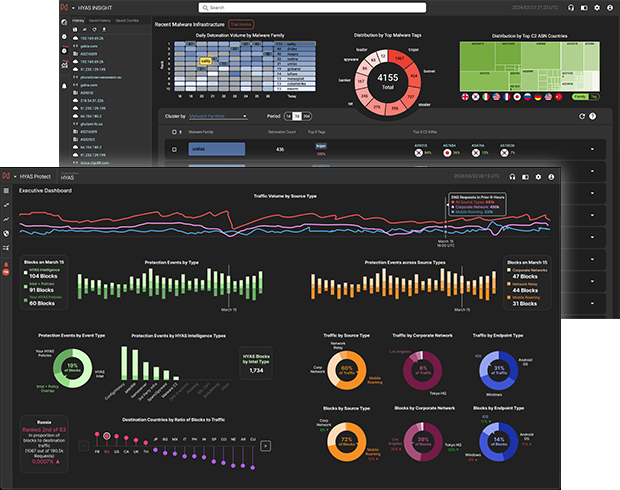Sort by Malware Family column header
Screen dimensions: 620x490
coord(201,132)
